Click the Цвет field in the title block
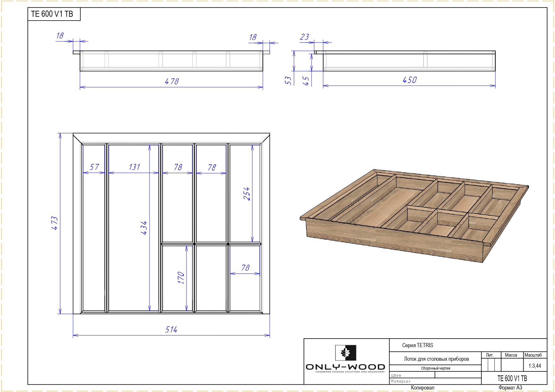 [x=396, y=375]
